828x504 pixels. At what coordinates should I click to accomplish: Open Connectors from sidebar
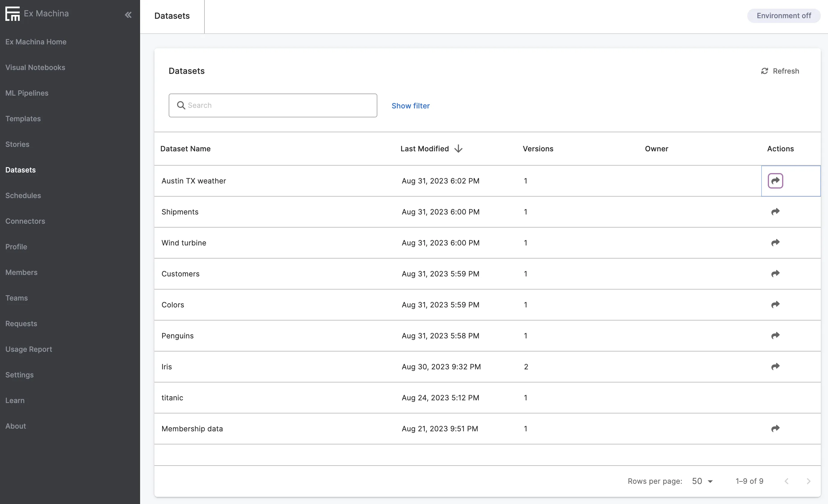[25, 221]
